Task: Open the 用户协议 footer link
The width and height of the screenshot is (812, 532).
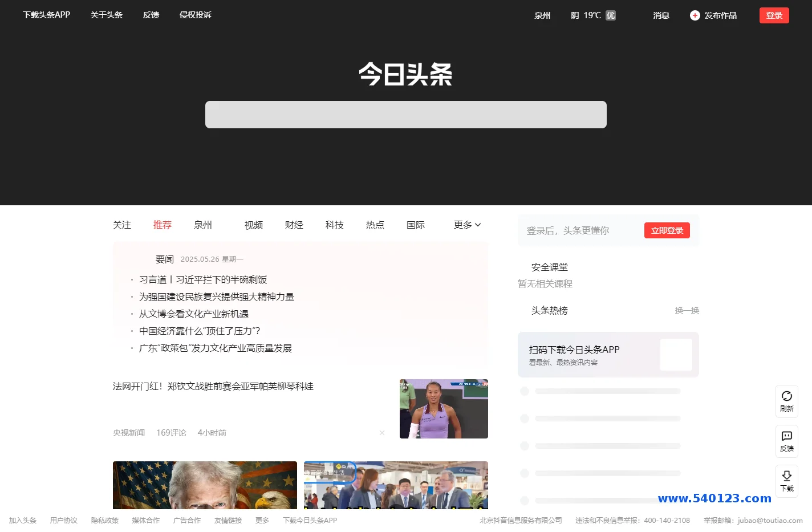Action: click(64, 521)
